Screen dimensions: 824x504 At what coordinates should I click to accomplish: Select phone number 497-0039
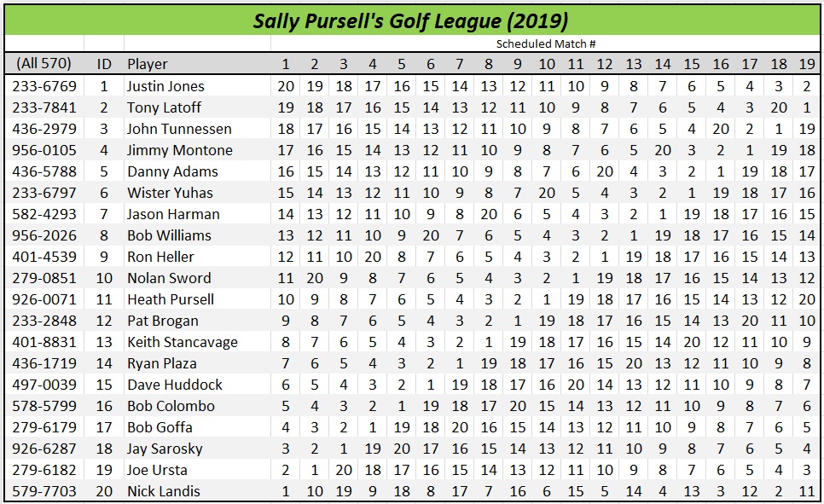[44, 385]
